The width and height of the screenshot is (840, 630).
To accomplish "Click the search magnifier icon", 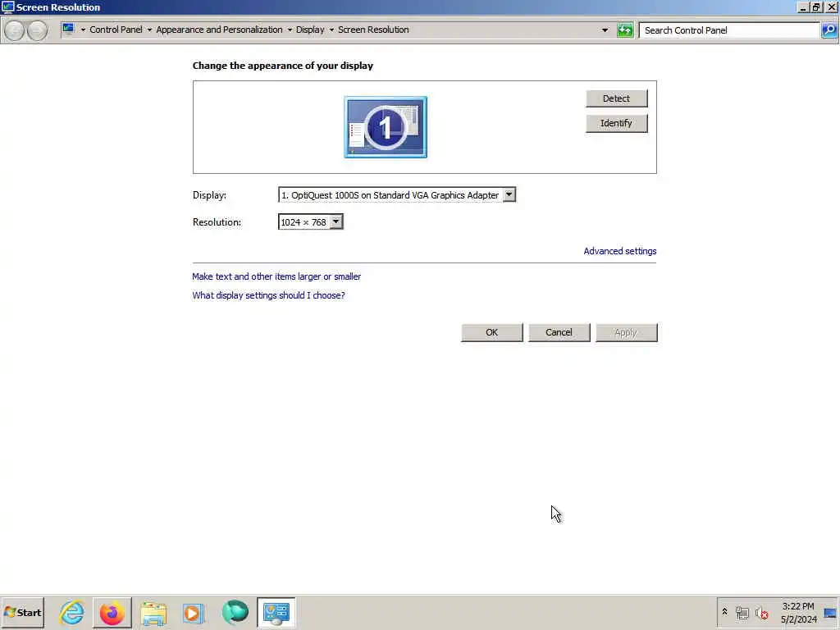I will pyautogui.click(x=829, y=30).
